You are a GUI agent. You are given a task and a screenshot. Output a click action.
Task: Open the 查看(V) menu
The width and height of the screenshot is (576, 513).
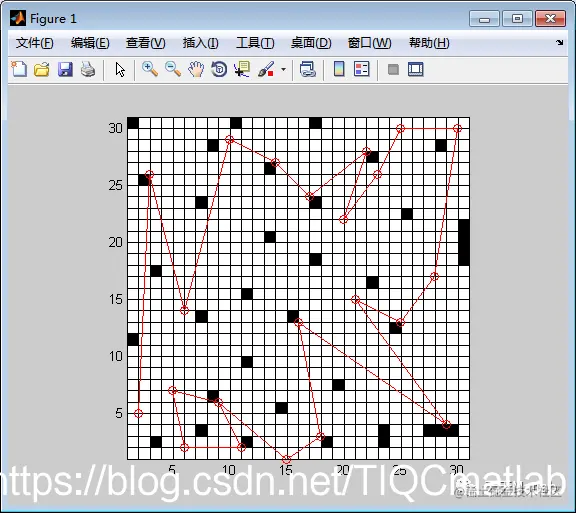pyautogui.click(x=145, y=43)
